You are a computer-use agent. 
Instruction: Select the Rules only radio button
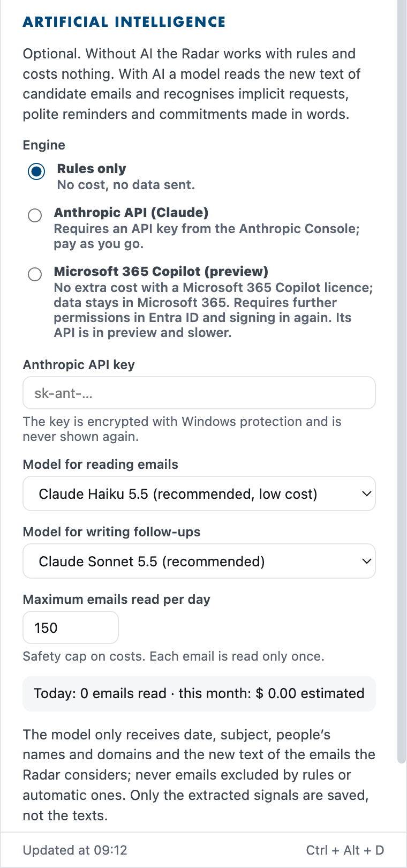pos(36,172)
